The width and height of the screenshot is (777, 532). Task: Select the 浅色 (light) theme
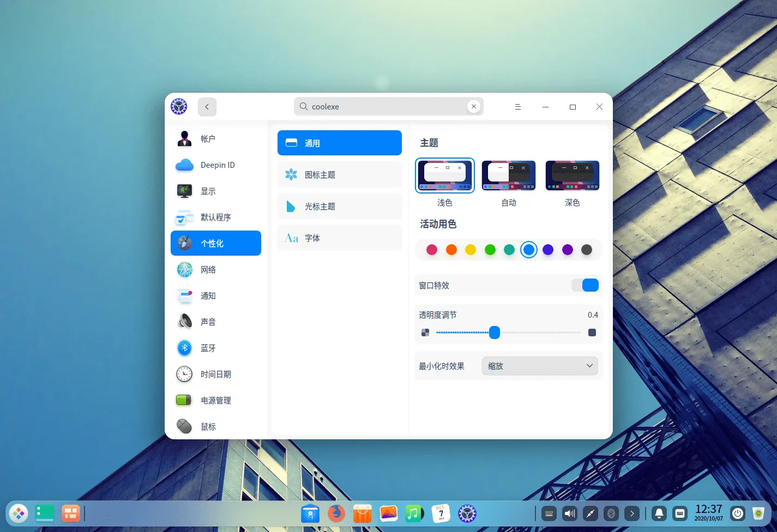(445, 175)
